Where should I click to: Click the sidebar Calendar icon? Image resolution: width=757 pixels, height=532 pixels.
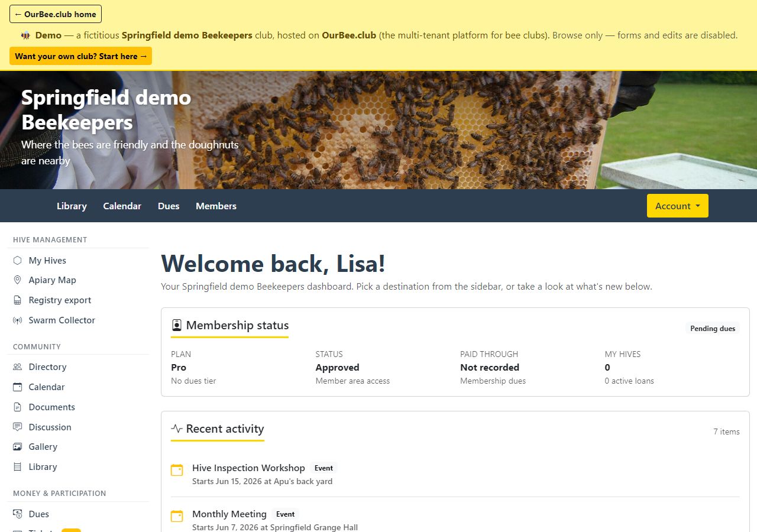(x=17, y=387)
